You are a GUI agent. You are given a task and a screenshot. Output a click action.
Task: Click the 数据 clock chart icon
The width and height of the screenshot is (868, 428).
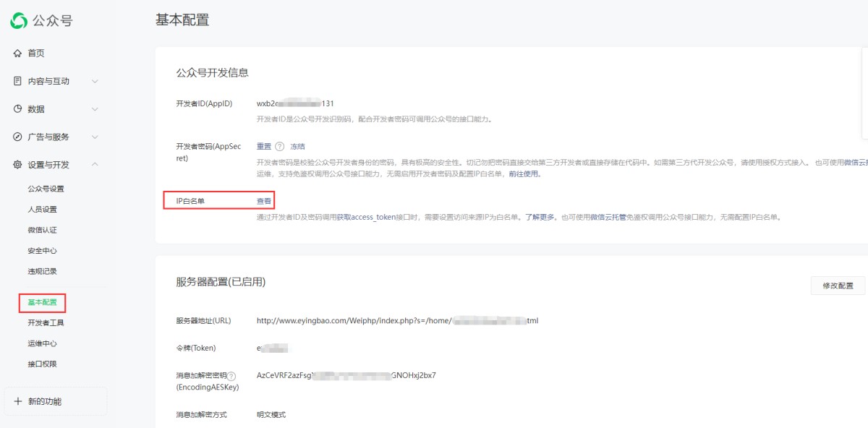click(x=17, y=109)
